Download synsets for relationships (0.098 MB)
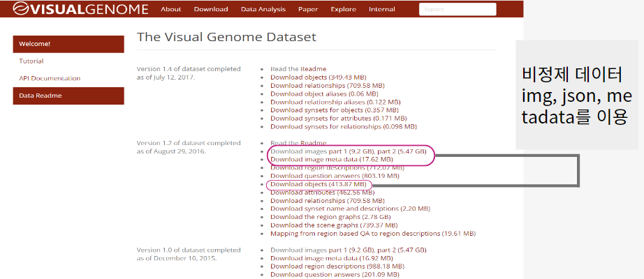The width and height of the screenshot is (644, 279). click(344, 126)
